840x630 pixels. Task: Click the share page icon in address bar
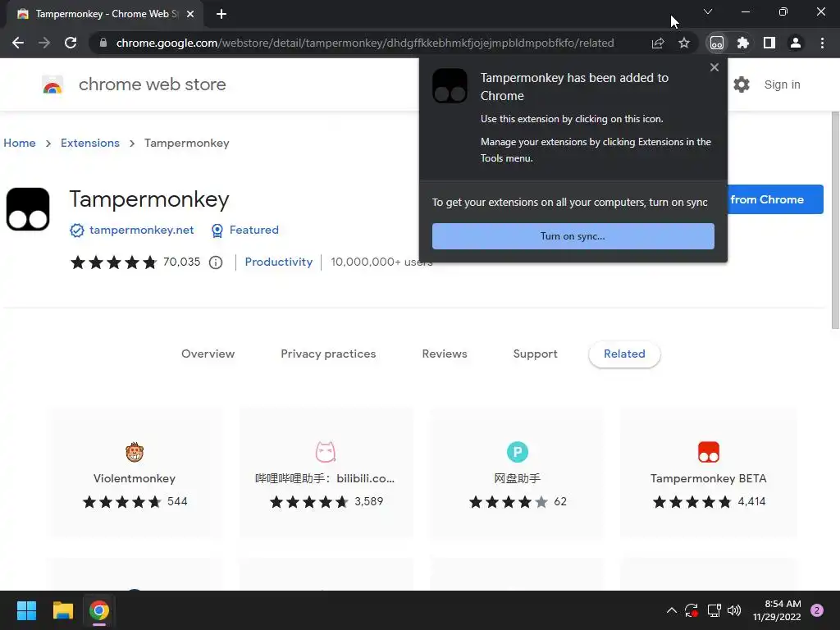(658, 43)
